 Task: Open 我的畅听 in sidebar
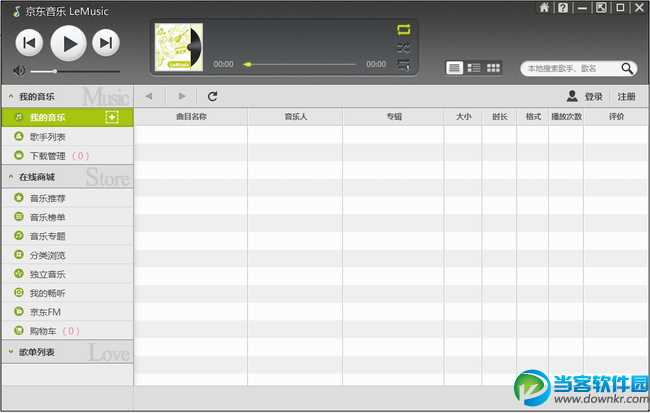point(68,293)
